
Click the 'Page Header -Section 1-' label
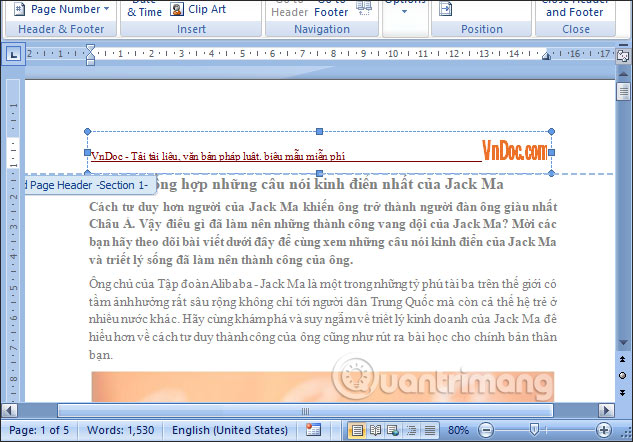[x=89, y=185]
